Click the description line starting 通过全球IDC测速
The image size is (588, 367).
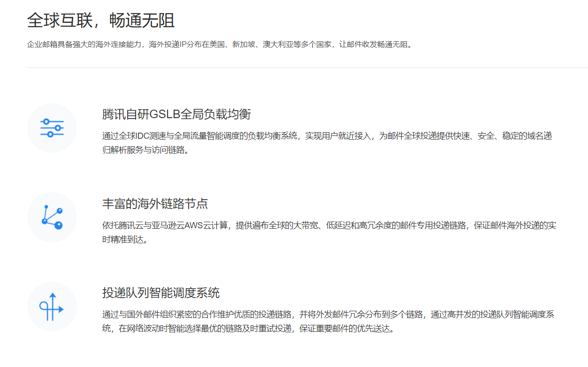[327, 136]
